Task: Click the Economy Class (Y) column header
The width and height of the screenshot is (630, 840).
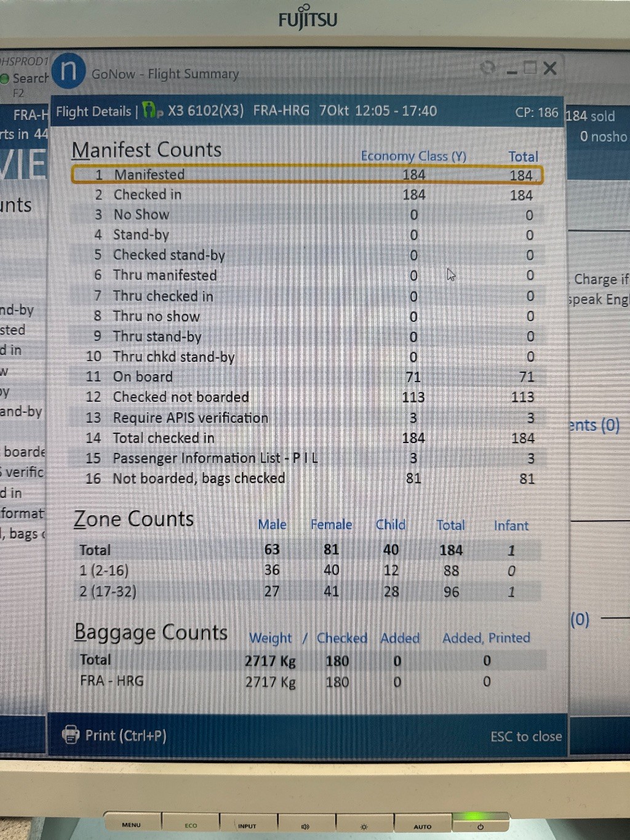Action: [413, 156]
